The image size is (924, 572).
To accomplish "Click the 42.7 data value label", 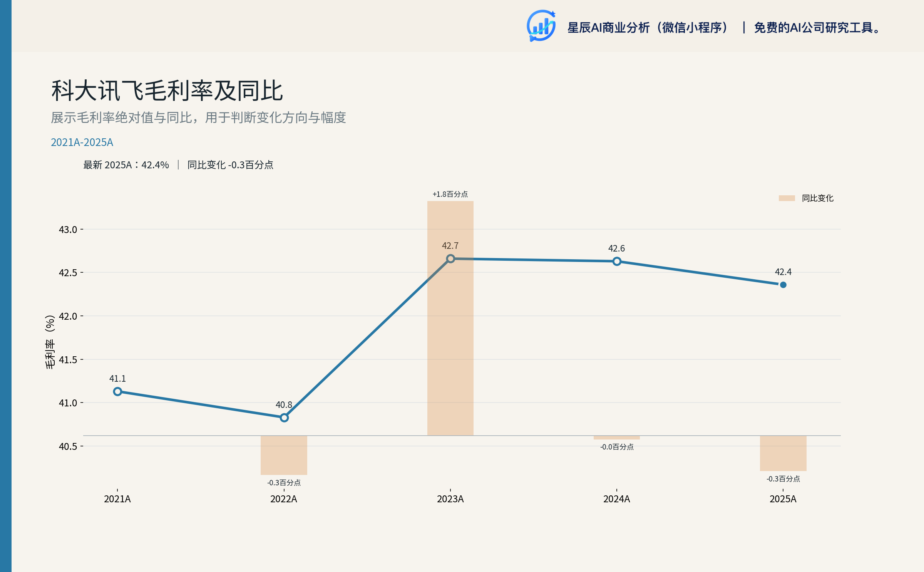I will (450, 246).
